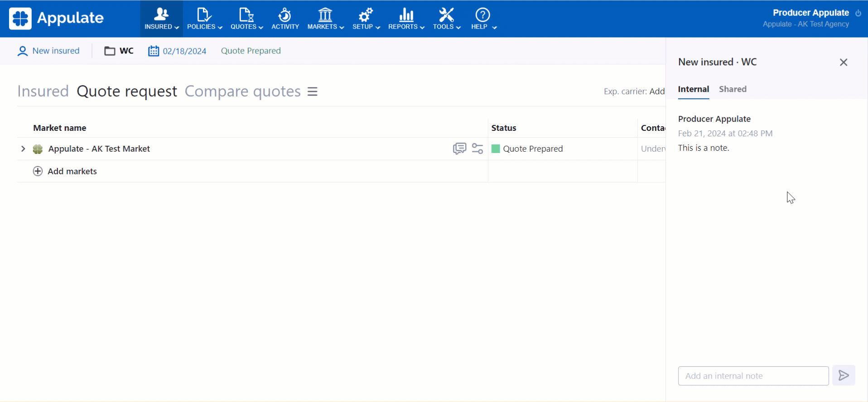This screenshot has height=402, width=868.
Task: Click the power logout icon
Action: pos(858,13)
